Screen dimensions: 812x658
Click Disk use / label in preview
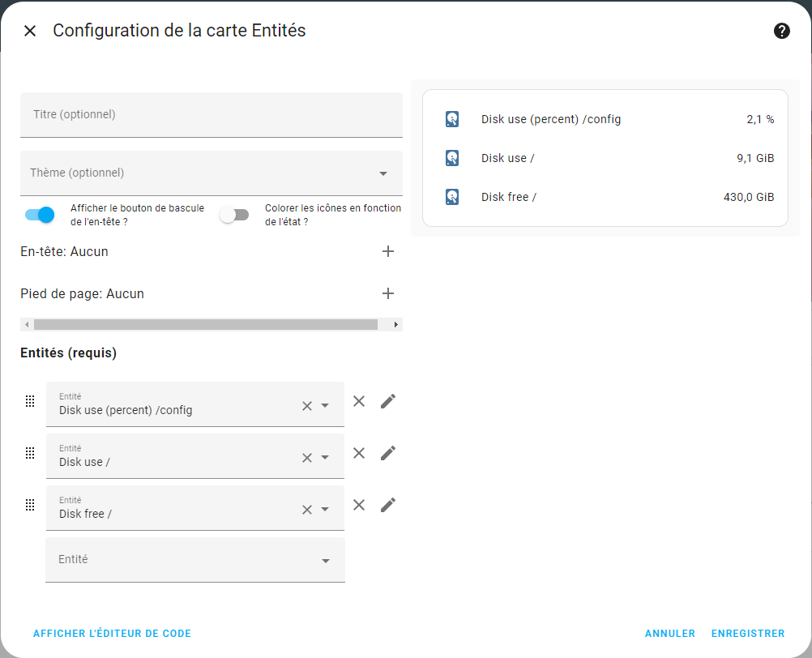pos(508,158)
